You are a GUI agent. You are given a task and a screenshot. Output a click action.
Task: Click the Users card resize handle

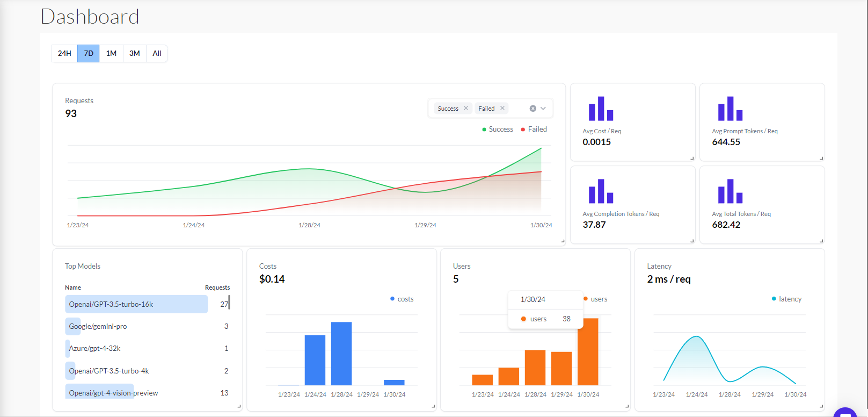pyautogui.click(x=627, y=406)
